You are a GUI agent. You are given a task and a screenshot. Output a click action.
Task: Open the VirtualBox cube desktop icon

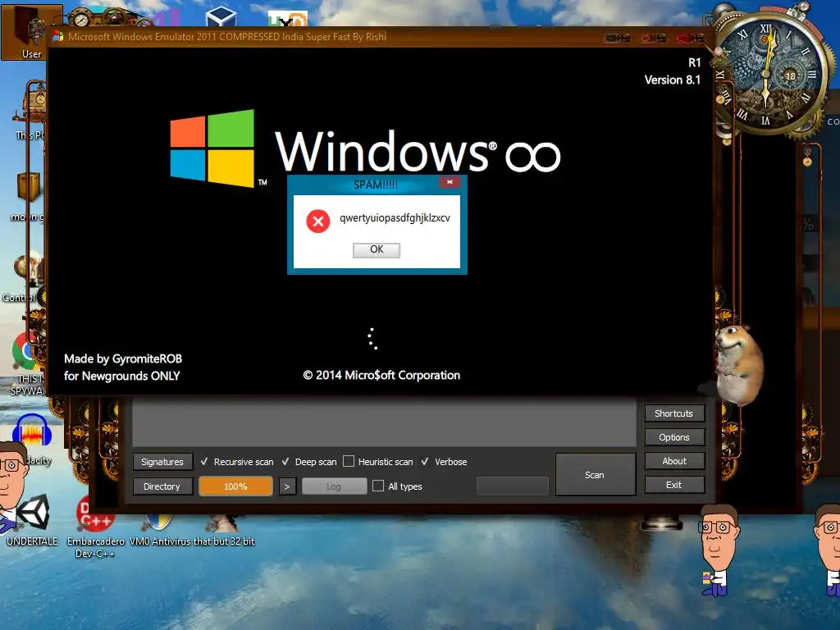point(221,16)
